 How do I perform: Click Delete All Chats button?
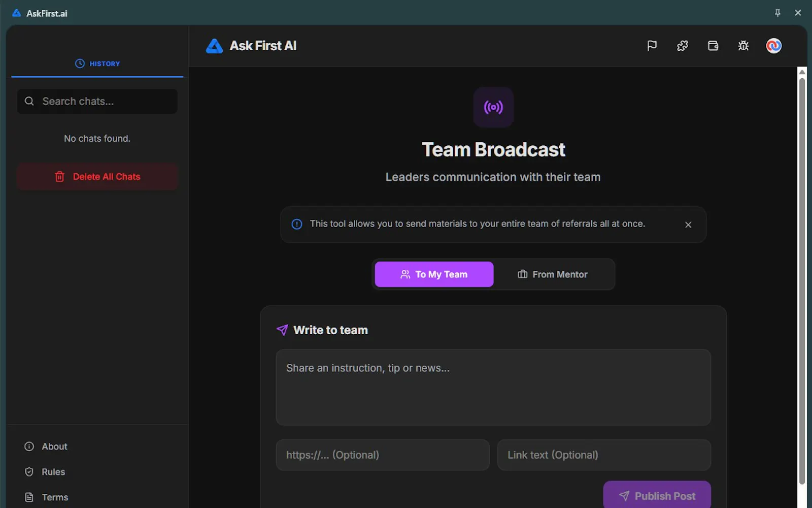pos(97,177)
